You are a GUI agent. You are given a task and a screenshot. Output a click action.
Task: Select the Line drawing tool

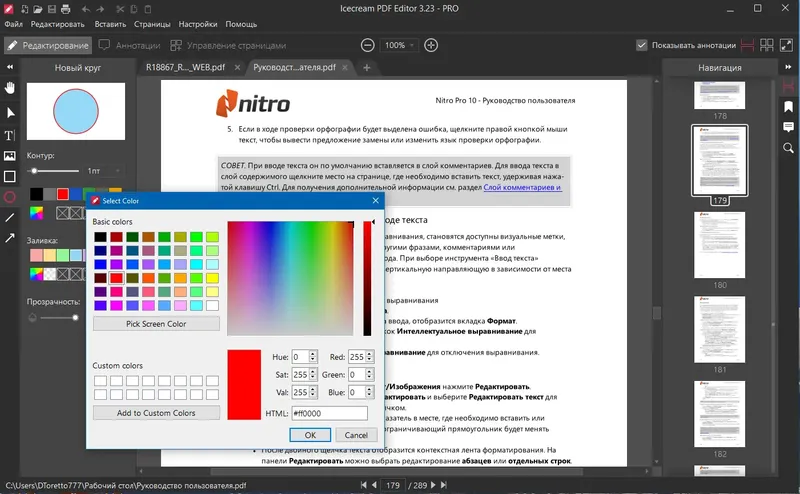point(10,218)
